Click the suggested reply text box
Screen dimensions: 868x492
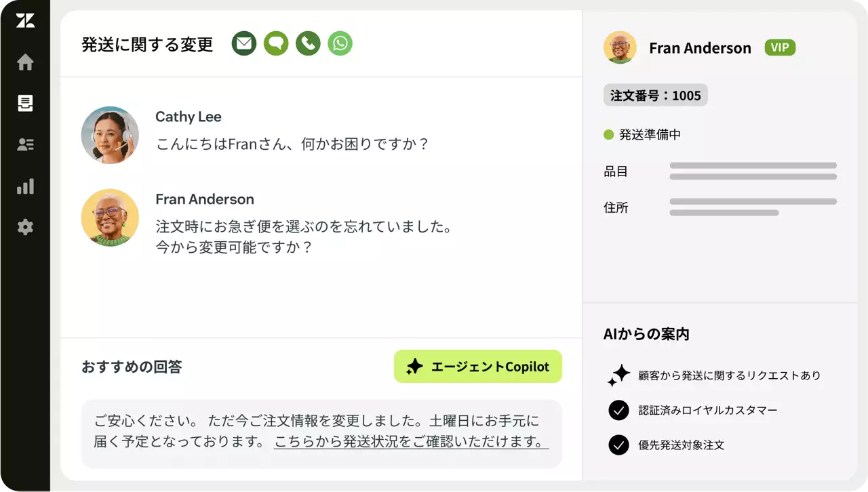(321, 434)
